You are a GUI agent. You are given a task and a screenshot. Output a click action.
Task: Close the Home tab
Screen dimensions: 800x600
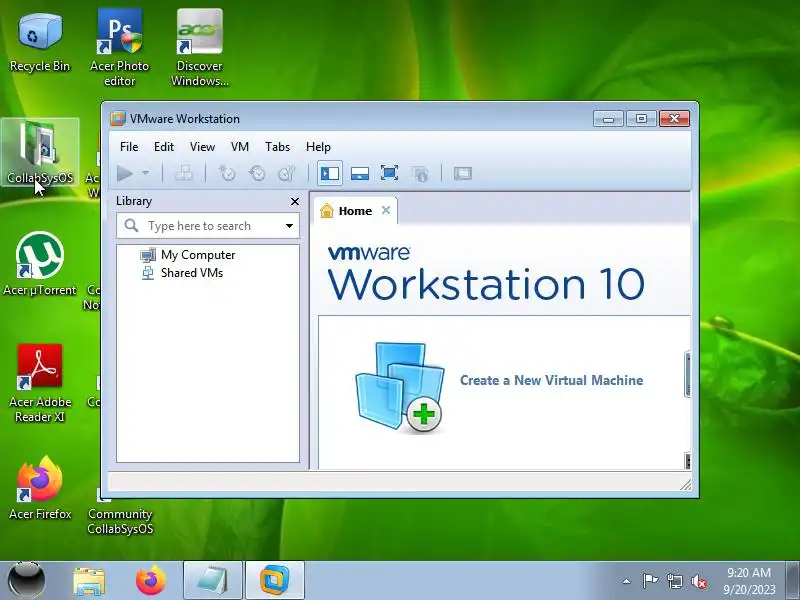pos(386,210)
